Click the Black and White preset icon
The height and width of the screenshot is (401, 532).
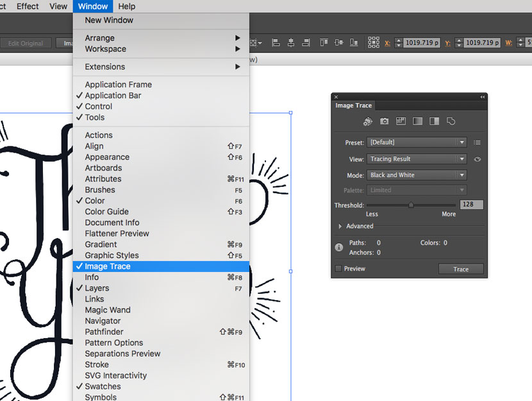coord(434,121)
